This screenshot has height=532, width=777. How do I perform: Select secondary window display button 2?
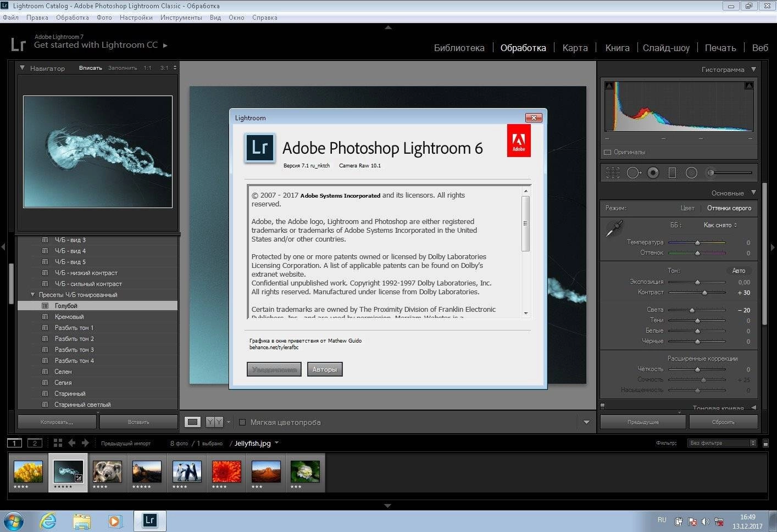[x=35, y=443]
